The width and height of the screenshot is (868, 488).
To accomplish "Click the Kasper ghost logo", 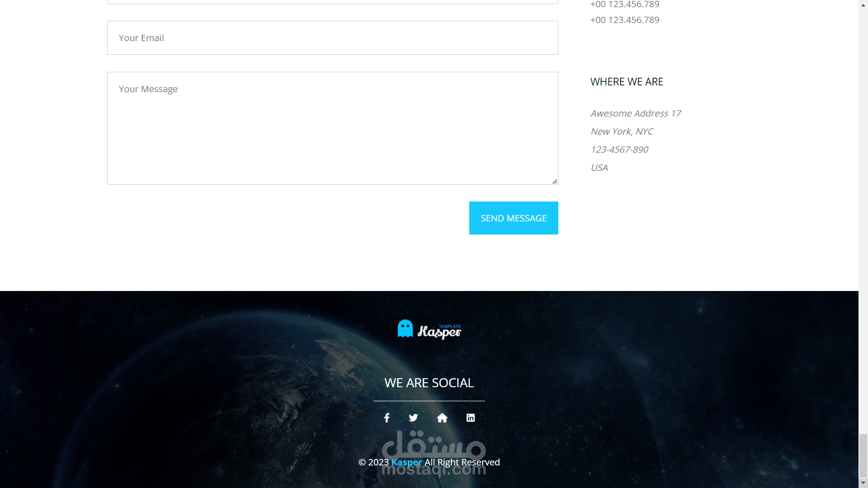I will (x=406, y=329).
